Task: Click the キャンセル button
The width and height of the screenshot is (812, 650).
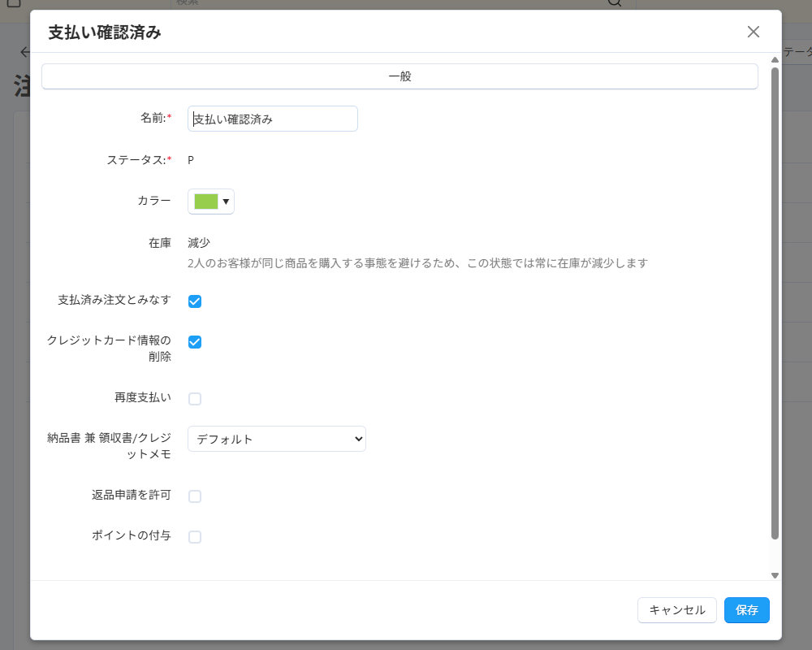Action: tap(677, 610)
